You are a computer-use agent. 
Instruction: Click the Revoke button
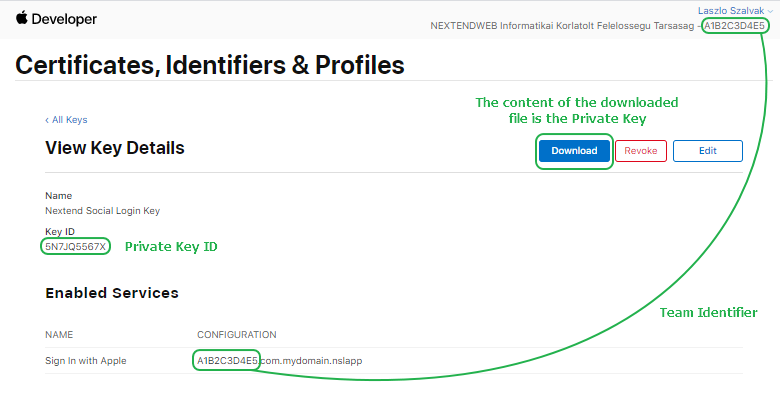pyautogui.click(x=641, y=150)
